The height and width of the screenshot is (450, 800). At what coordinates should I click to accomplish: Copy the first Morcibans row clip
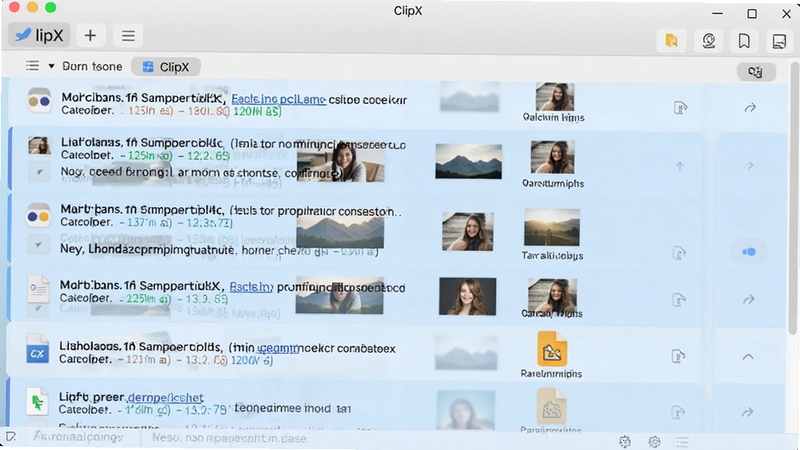[x=680, y=108]
